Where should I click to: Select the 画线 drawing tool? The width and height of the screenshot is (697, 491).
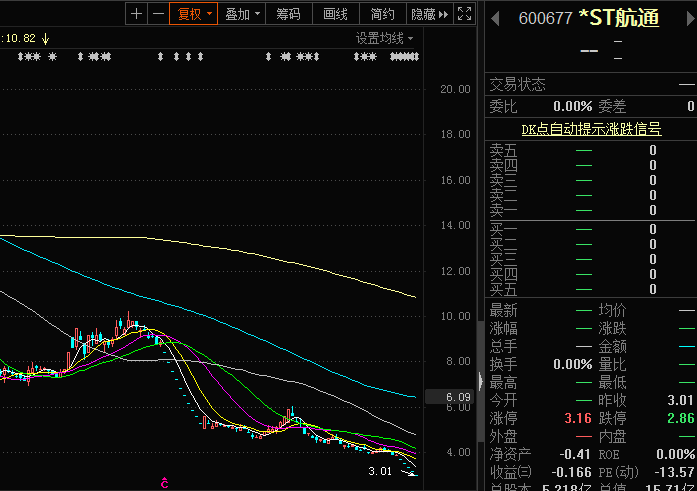click(x=336, y=14)
